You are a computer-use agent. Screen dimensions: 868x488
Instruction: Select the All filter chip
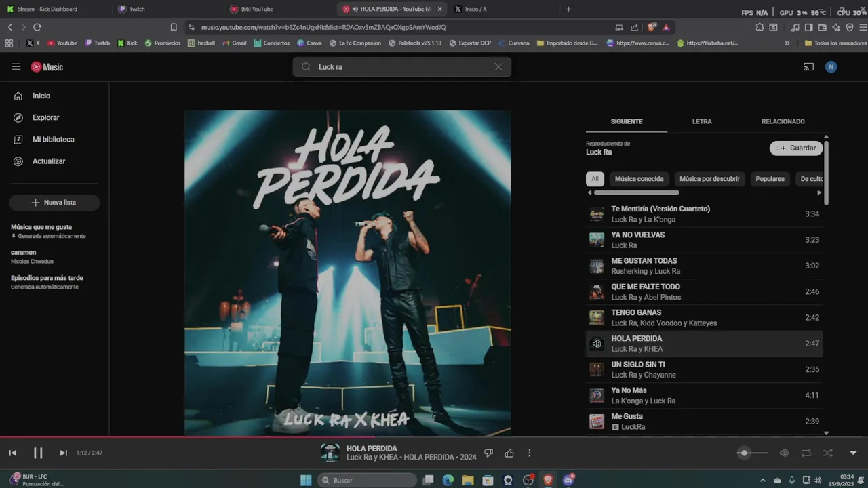(x=595, y=179)
